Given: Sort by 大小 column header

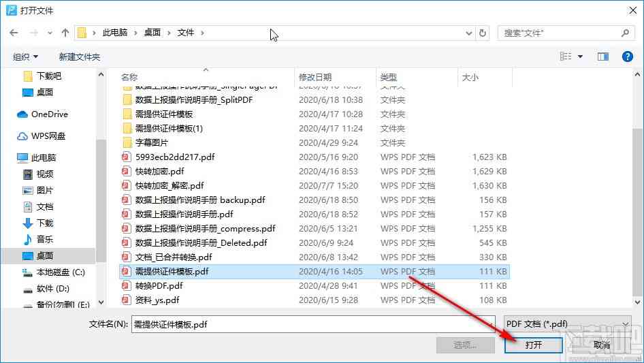Looking at the screenshot, I should pos(470,77).
